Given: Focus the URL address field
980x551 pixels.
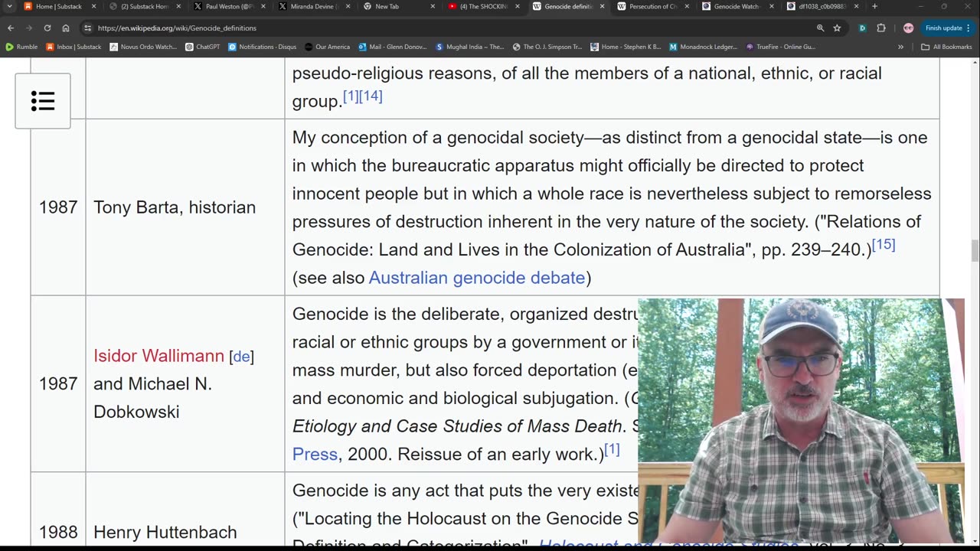Looking at the screenshot, I should (452, 28).
